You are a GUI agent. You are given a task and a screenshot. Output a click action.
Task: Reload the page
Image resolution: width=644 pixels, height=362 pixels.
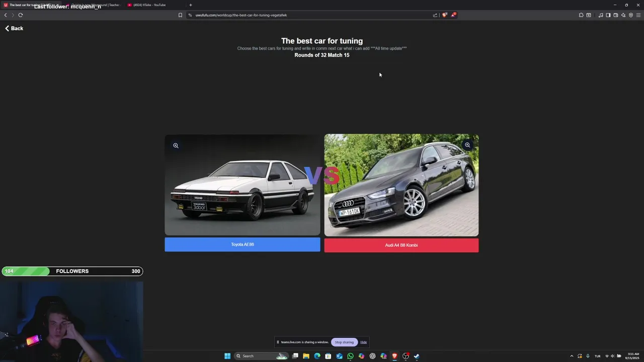tap(21, 15)
